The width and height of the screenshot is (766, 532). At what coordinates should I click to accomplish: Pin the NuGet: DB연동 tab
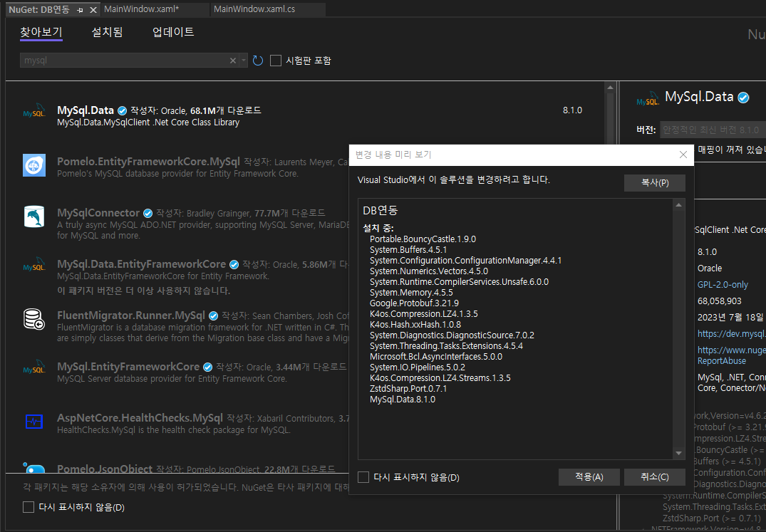80,10
